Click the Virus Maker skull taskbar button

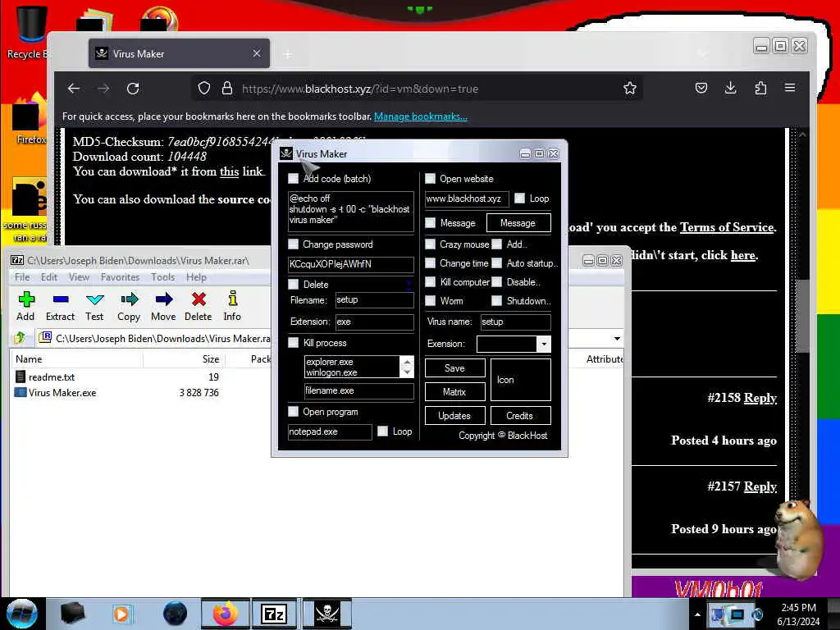tap(327, 614)
